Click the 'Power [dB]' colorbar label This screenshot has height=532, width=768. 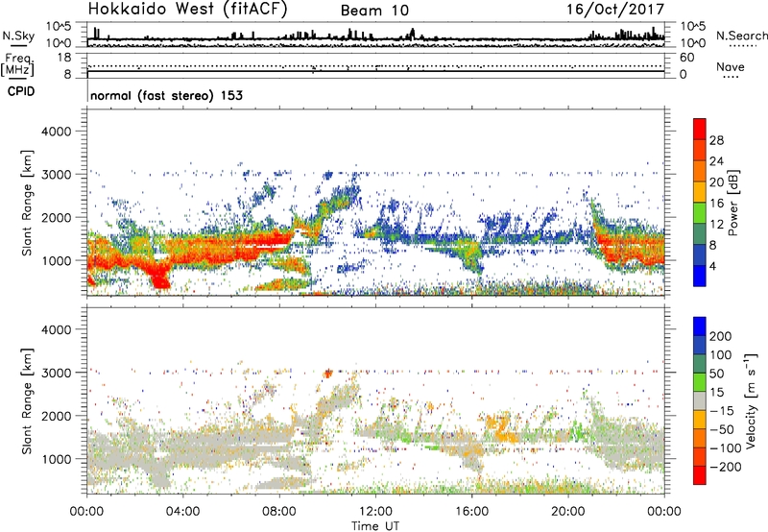pyautogui.click(x=732, y=203)
